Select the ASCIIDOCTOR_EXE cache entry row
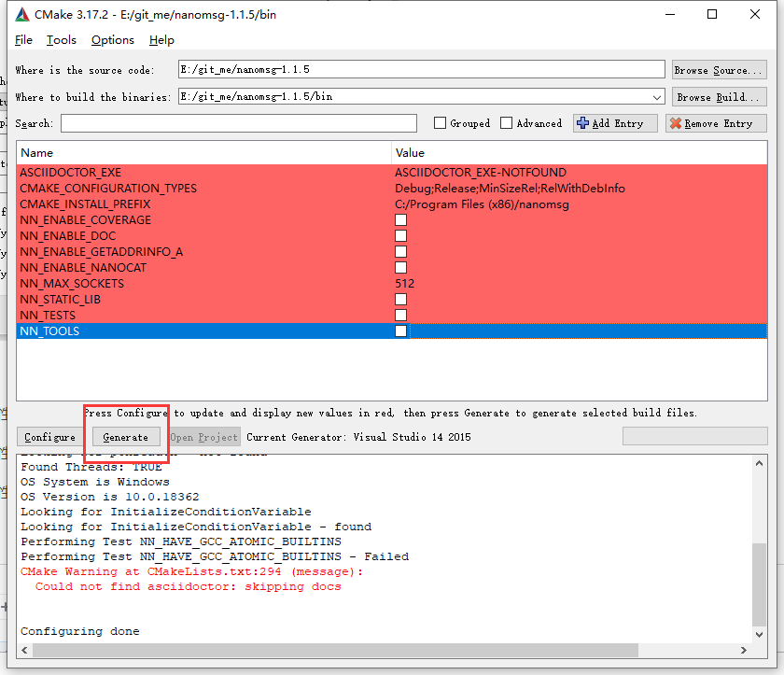784x675 pixels. tap(187, 173)
